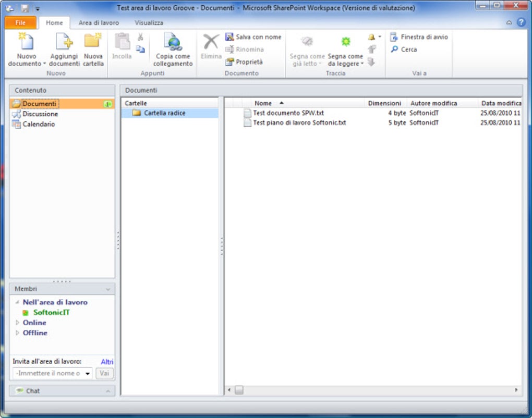Switch to Area di lavoro tab
The height and width of the screenshot is (418, 532).
pyautogui.click(x=99, y=23)
